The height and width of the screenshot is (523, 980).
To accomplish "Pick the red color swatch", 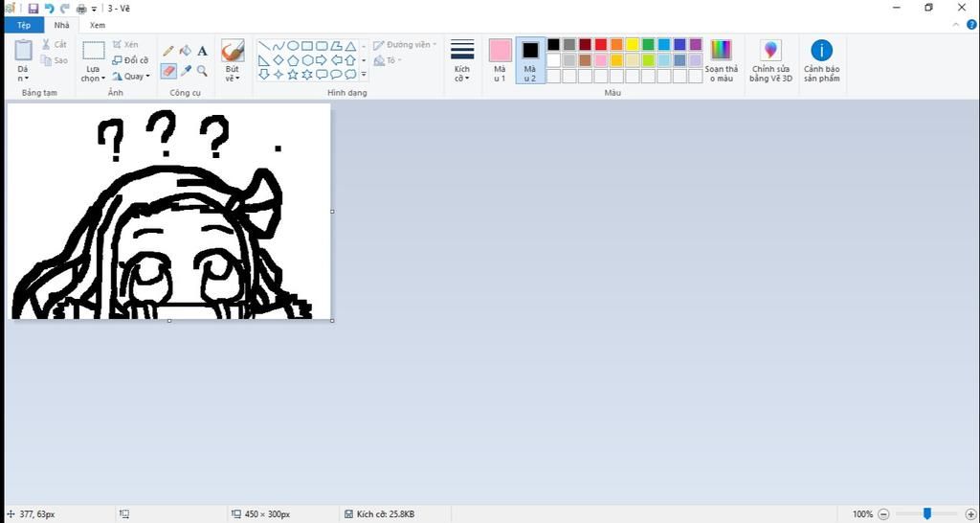I will (x=601, y=44).
